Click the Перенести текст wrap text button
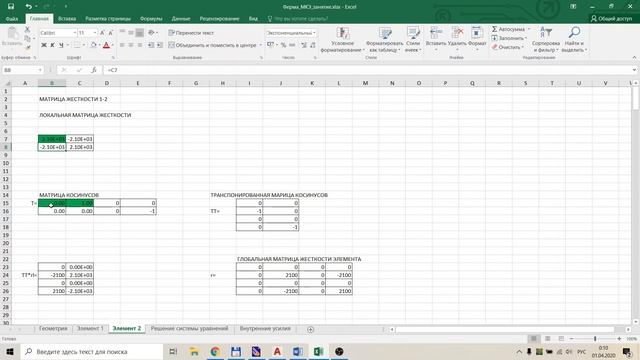Image resolution: width=640 pixels, height=360 pixels. 191,33
